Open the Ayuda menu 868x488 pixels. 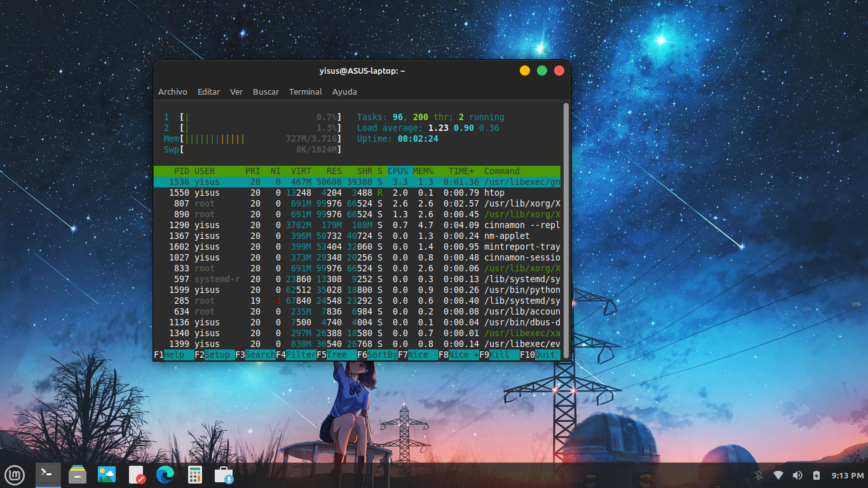pos(344,91)
